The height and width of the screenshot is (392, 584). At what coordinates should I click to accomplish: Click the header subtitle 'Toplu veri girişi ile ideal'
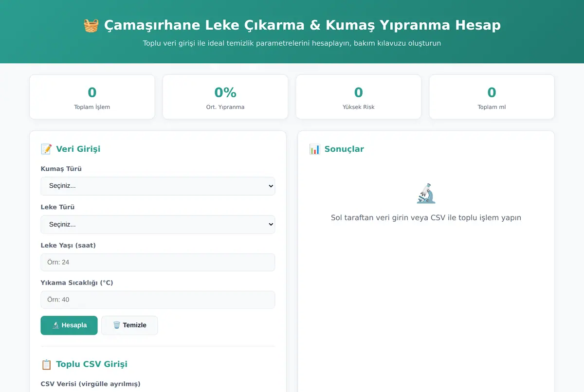pyautogui.click(x=292, y=43)
